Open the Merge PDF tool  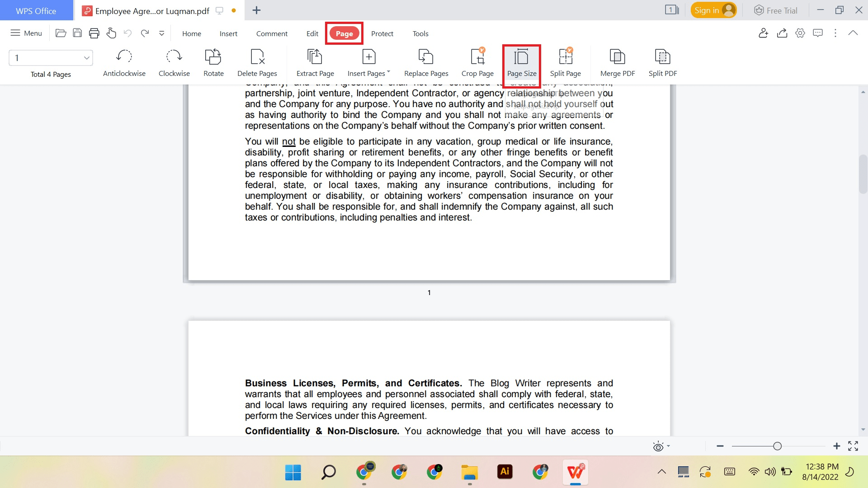[618, 62]
